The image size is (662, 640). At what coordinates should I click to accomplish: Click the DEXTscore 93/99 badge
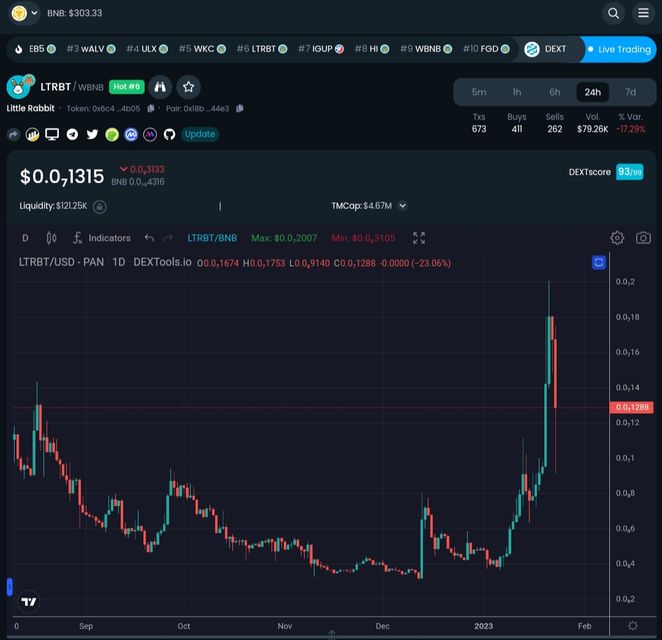coord(629,172)
